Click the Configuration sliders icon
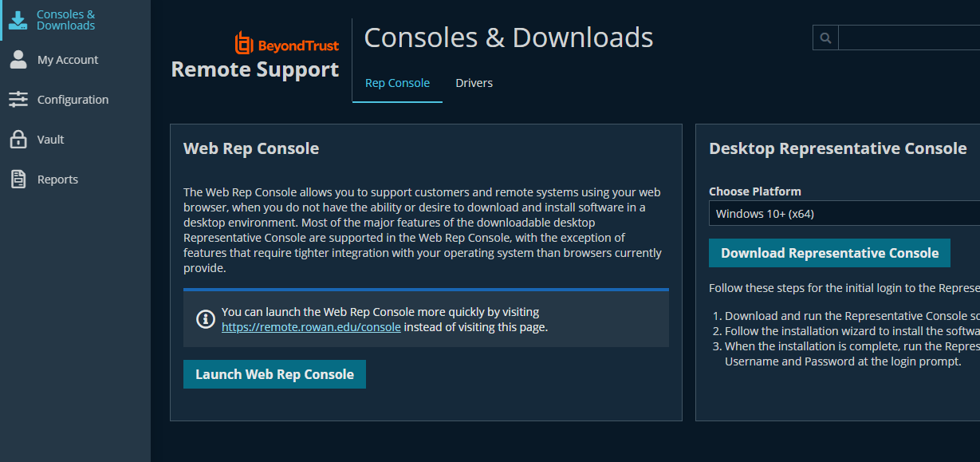Viewport: 980px width, 462px height. coord(18,100)
